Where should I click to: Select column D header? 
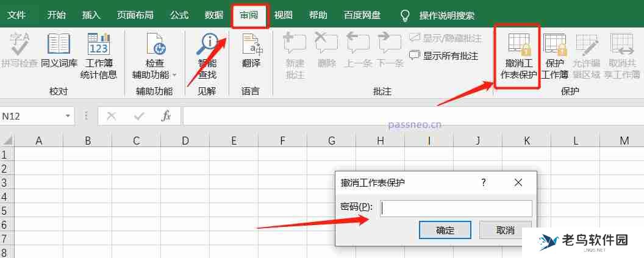[185, 142]
